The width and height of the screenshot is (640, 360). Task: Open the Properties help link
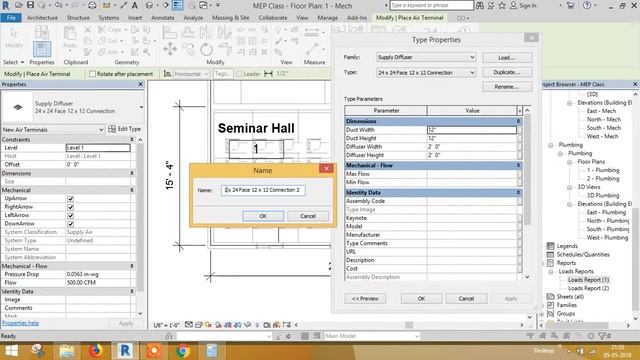click(20, 323)
